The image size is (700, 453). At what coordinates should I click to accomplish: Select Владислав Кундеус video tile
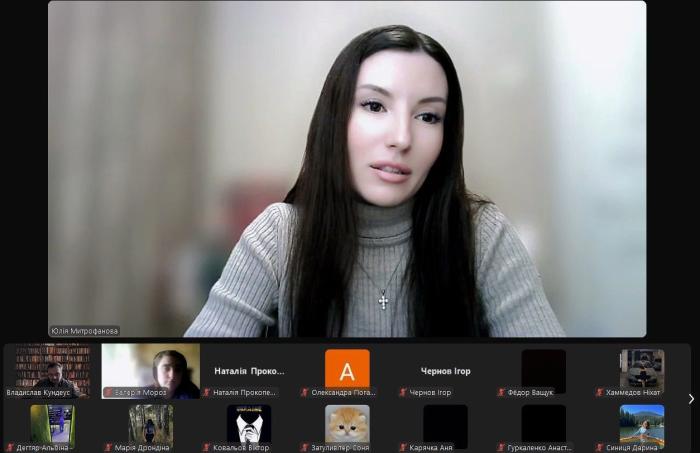51,368
